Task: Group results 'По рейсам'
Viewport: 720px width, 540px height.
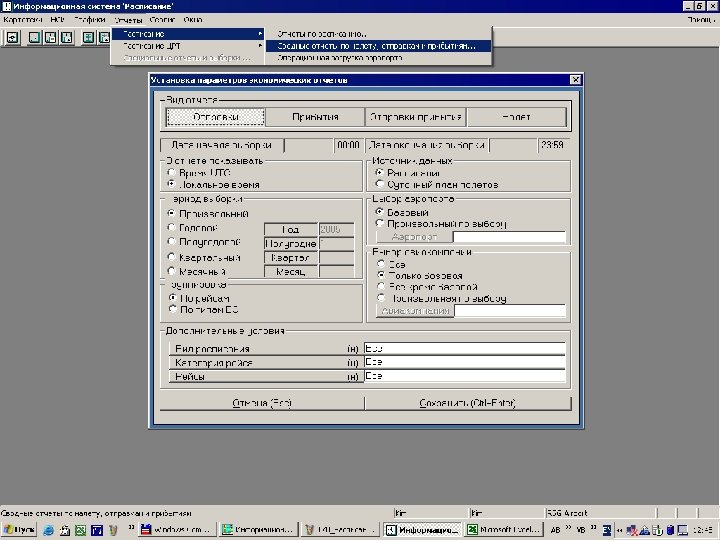Action: coord(173,298)
